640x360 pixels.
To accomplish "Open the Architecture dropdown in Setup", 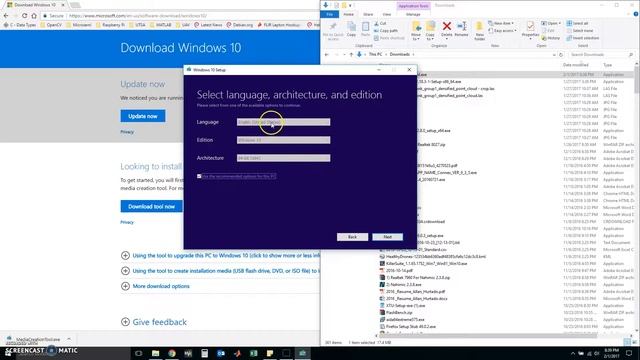I will (x=283, y=158).
